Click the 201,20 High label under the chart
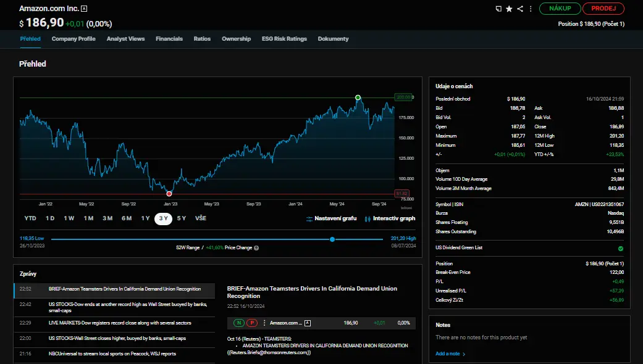 point(403,238)
